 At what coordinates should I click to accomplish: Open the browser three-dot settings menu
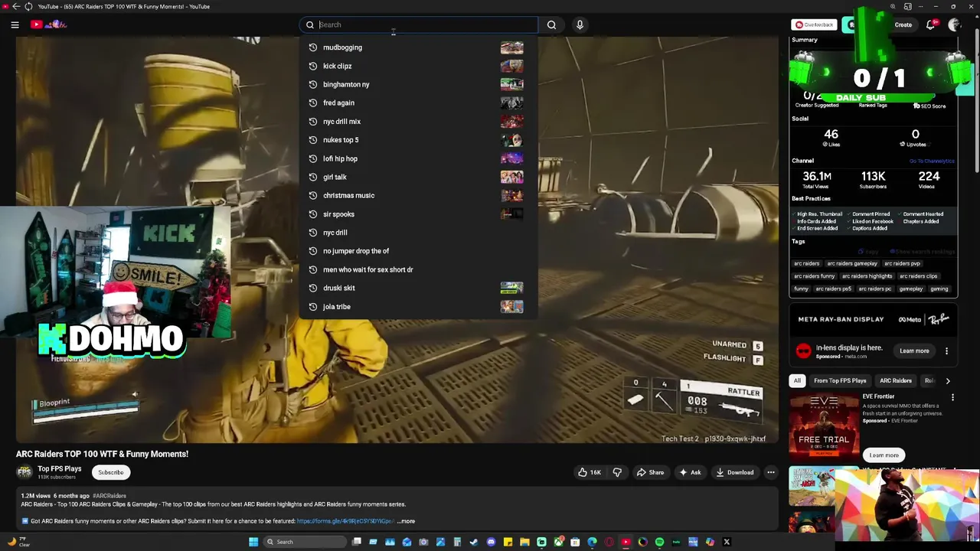click(920, 6)
